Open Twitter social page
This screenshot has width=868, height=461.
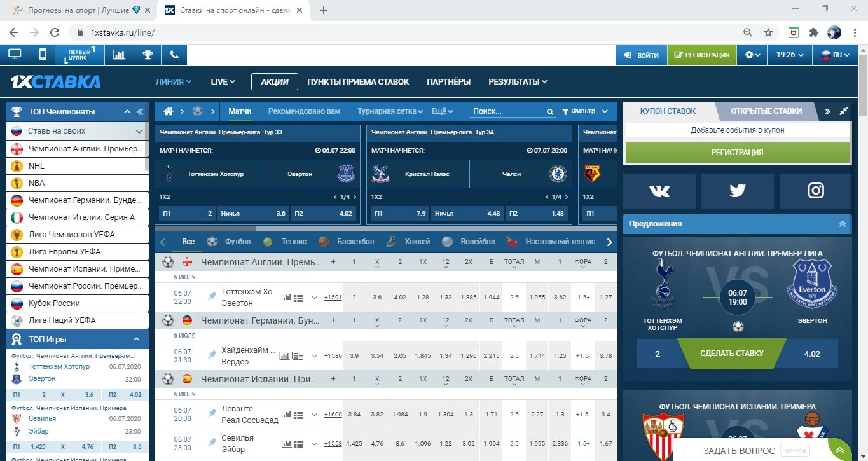pos(738,190)
